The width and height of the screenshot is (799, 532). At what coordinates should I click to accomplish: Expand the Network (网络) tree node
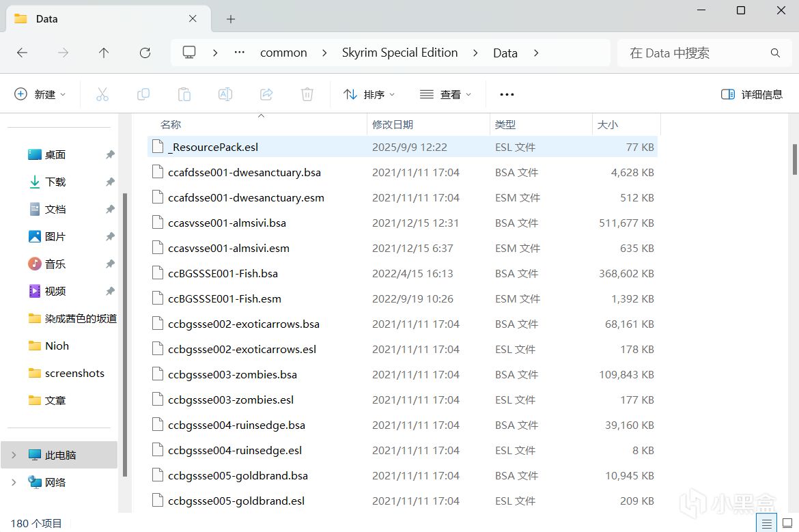point(14,482)
